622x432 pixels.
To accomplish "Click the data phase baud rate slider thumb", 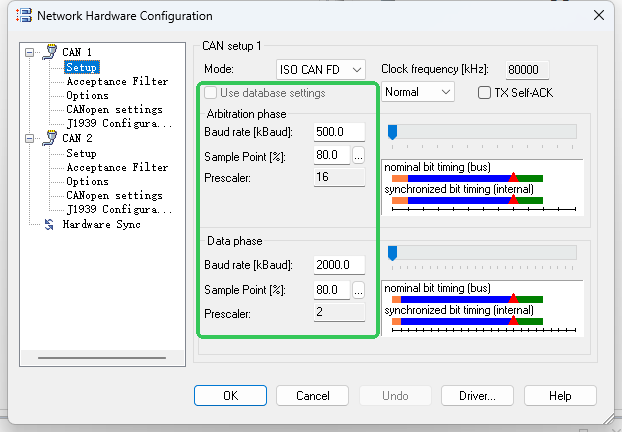I will (x=392, y=253).
